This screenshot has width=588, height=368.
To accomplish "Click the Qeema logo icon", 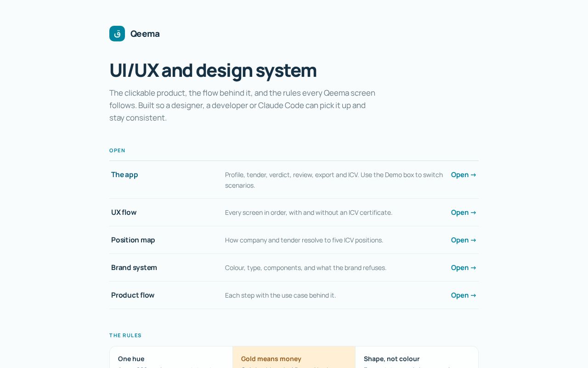I will (x=117, y=34).
